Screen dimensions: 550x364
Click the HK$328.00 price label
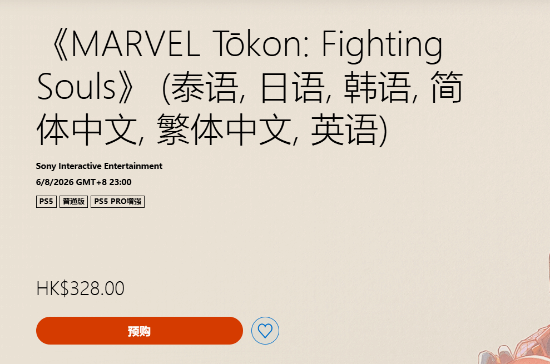tap(80, 288)
